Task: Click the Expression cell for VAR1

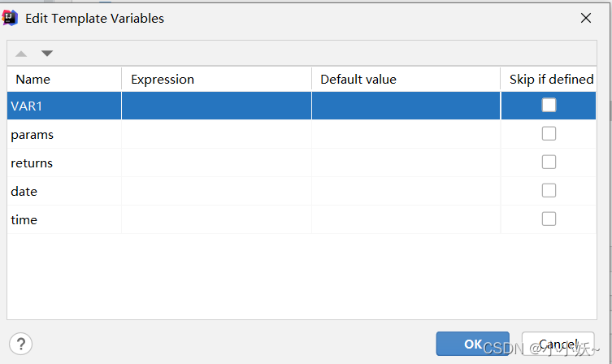Action: click(216, 106)
